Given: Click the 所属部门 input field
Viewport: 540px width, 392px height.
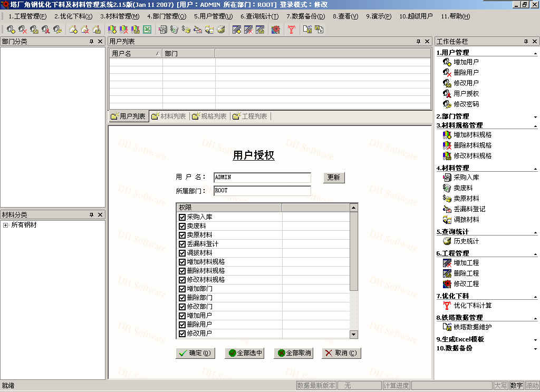Looking at the screenshot, I should [x=262, y=191].
